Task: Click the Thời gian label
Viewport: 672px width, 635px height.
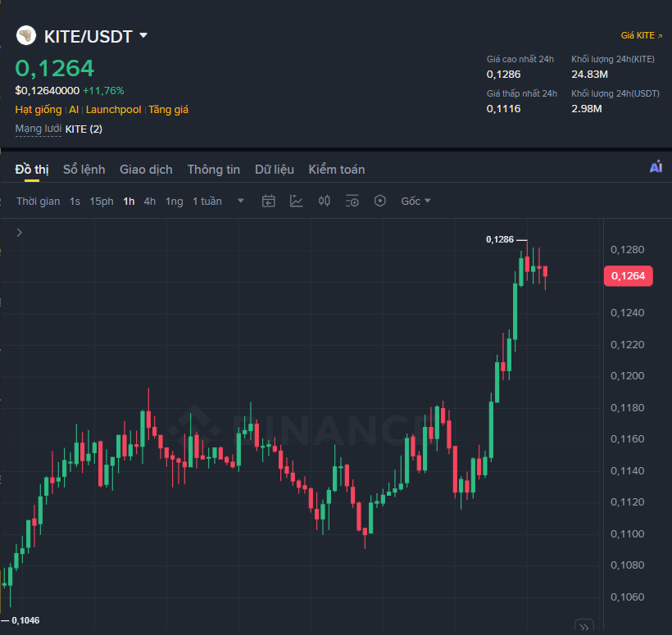Action: pos(39,202)
